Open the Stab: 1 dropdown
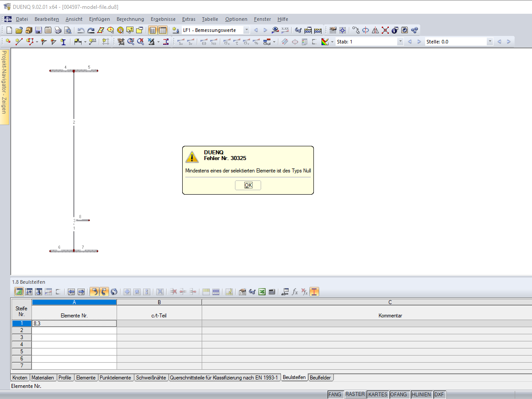Image resolution: width=532 pixels, height=399 pixels. coord(400,42)
